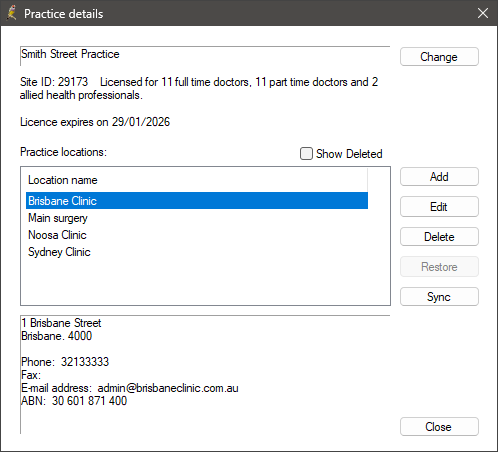
Task: Select Brisbane Clinic in the locations list
Action: coord(197,201)
